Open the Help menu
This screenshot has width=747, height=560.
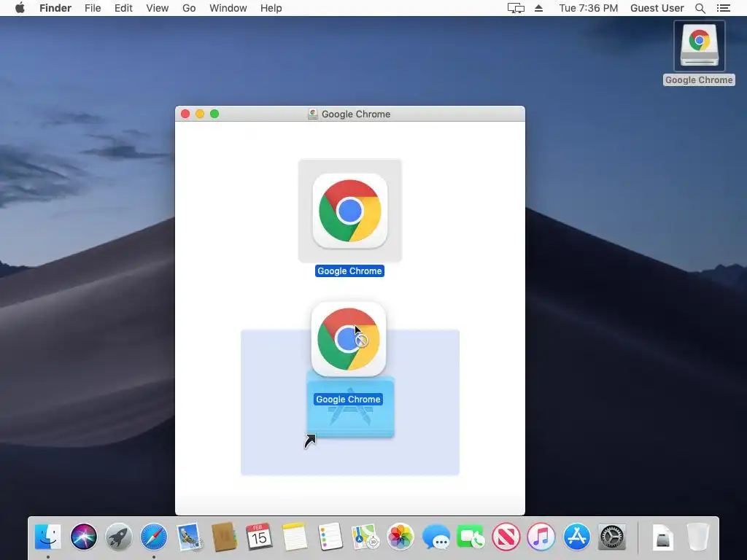tap(271, 8)
